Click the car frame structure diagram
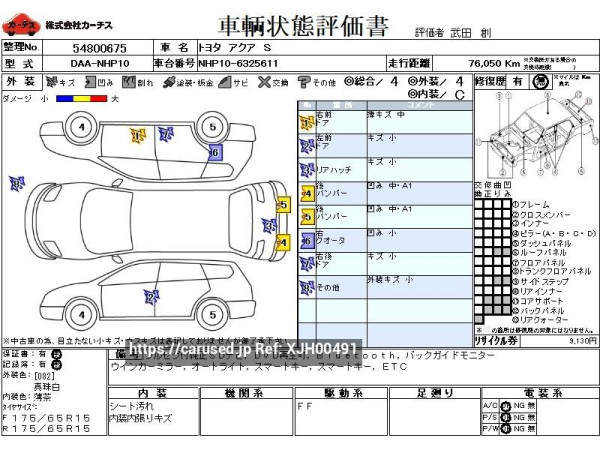 tap(536, 134)
